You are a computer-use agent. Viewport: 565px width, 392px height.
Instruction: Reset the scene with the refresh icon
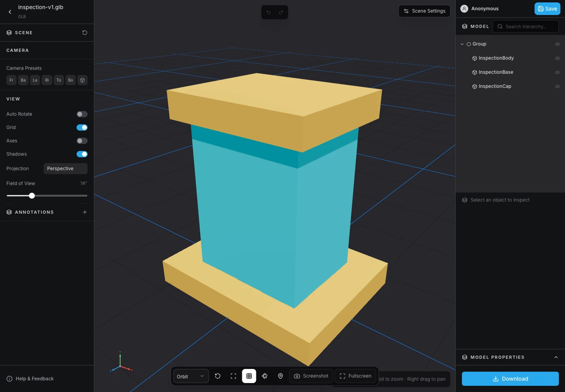pyautogui.click(x=85, y=33)
